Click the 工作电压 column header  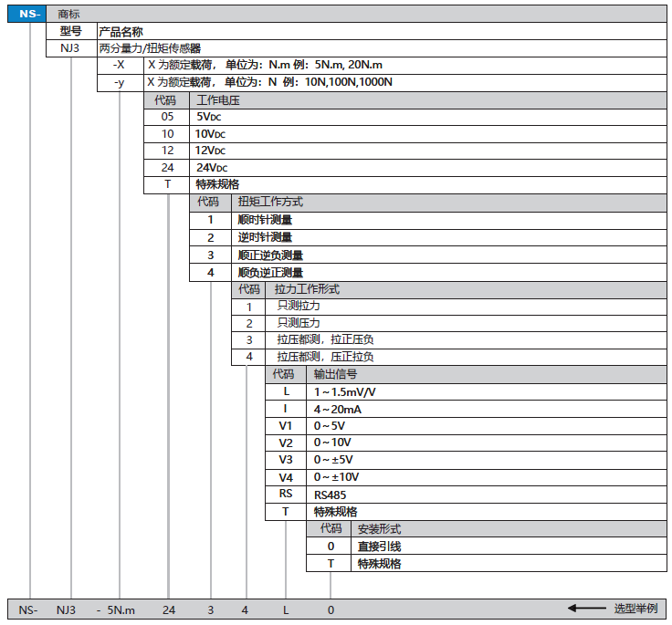217,99
